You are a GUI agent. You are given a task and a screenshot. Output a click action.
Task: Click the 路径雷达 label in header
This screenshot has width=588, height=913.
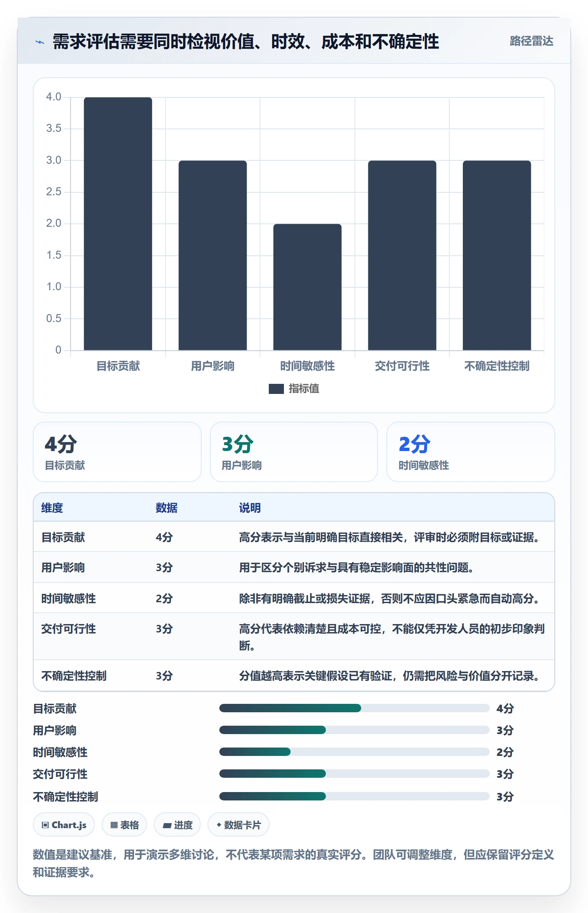click(531, 41)
